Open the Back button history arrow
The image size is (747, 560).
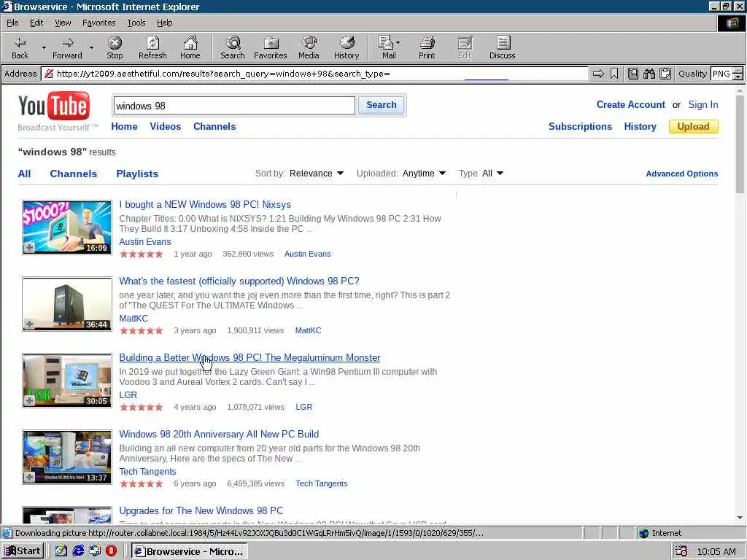[x=44, y=47]
